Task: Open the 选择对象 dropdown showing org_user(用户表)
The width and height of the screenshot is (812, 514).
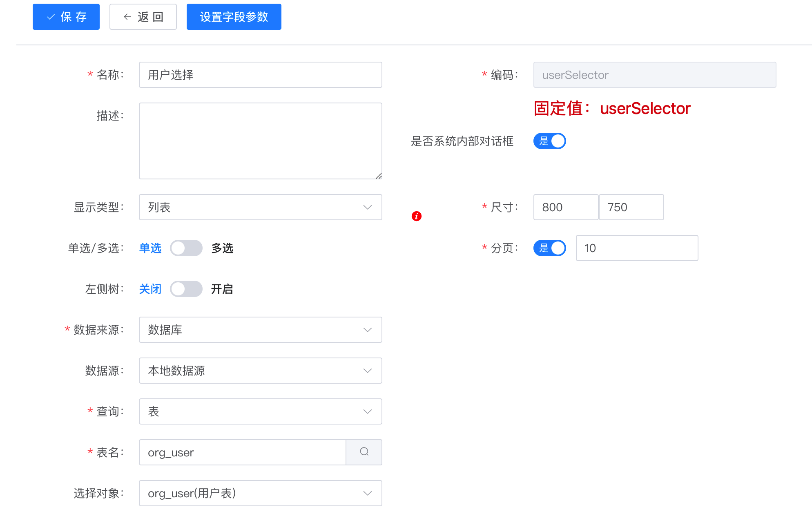Action: (x=261, y=493)
